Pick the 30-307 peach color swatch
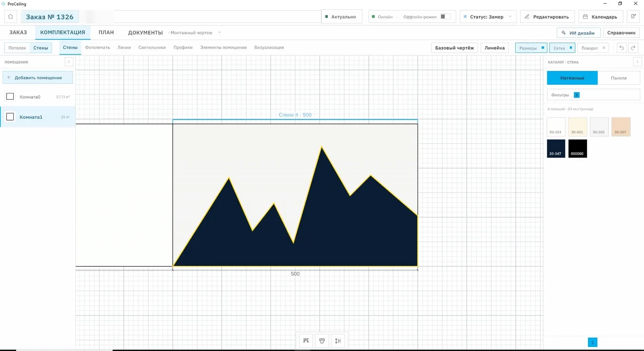644x351 pixels. tap(621, 127)
